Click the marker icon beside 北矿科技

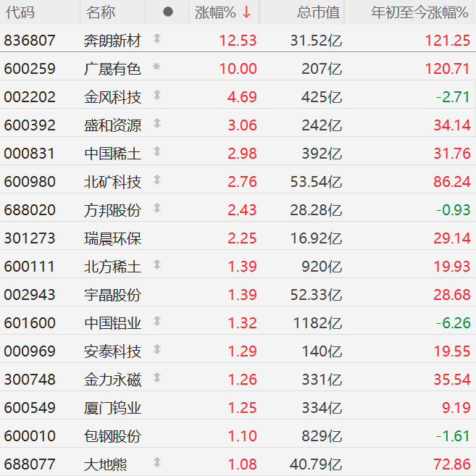point(157,180)
